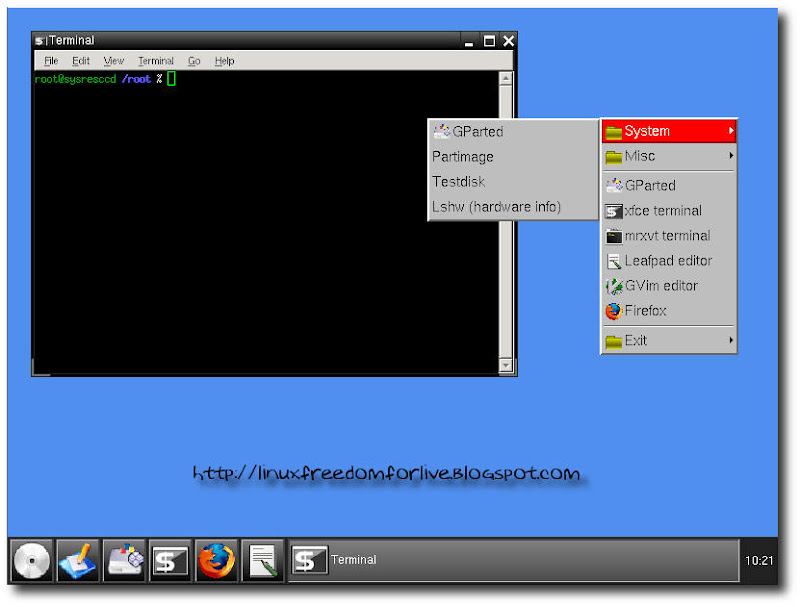
Task: Minimize the Terminal window
Action: 469,41
